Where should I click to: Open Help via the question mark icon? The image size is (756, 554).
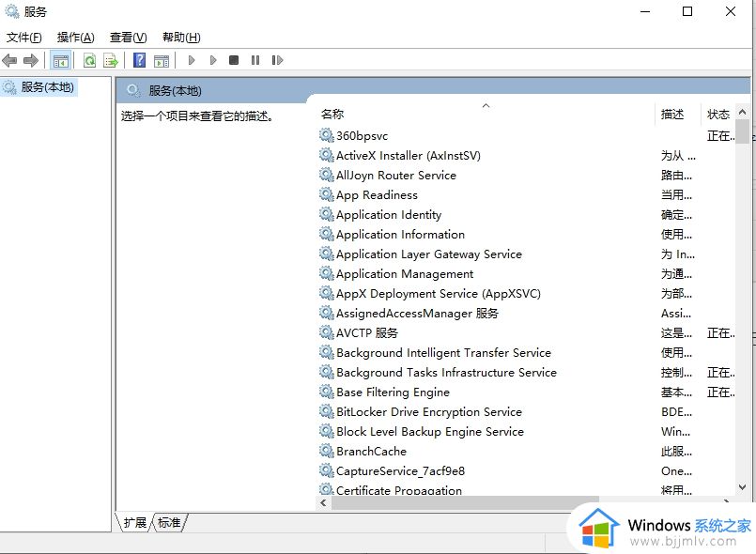click(x=139, y=60)
